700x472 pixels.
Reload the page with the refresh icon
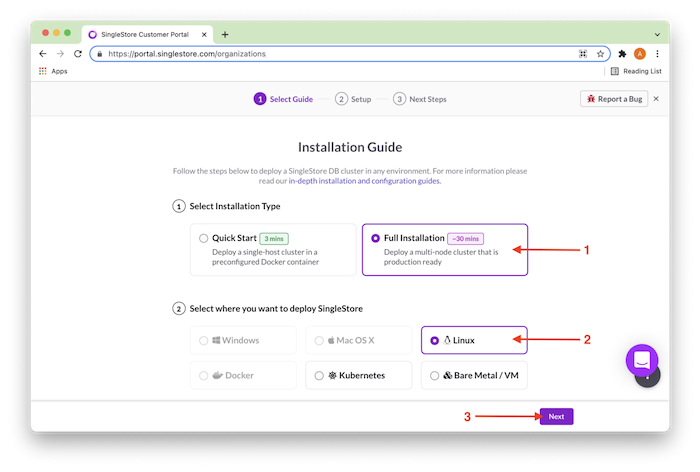point(78,54)
